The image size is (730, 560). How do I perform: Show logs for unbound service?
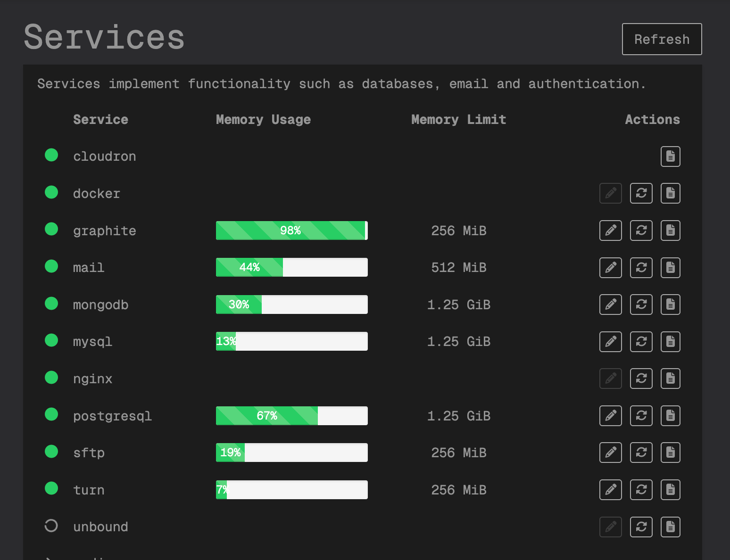670,527
